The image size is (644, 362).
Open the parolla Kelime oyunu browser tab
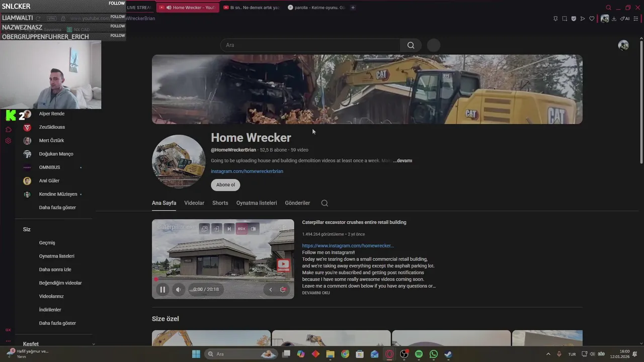pyautogui.click(x=317, y=8)
